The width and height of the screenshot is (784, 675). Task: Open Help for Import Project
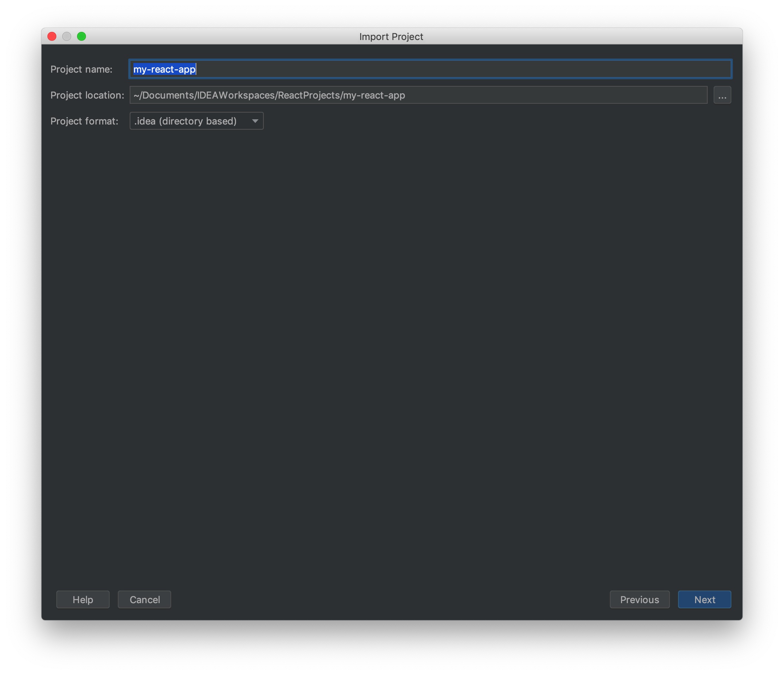tap(83, 599)
